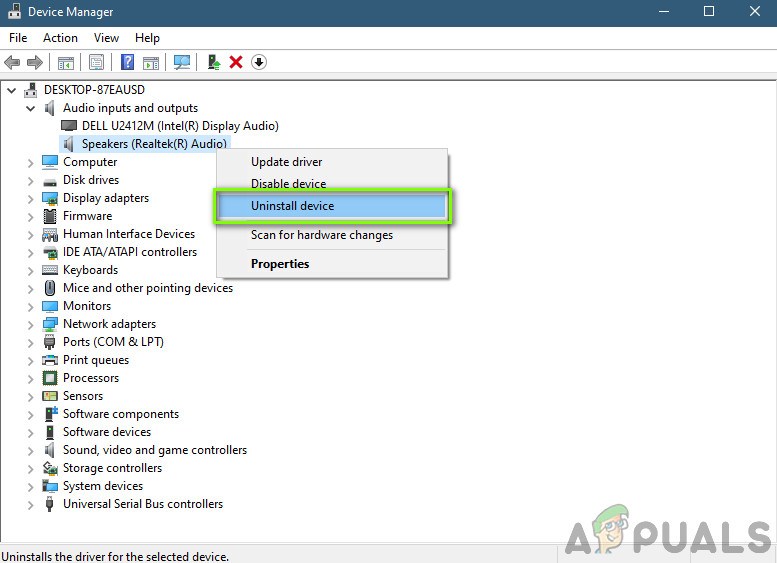777x563 pixels.
Task: Click the Human Interface Devices icon
Action: 50,234
